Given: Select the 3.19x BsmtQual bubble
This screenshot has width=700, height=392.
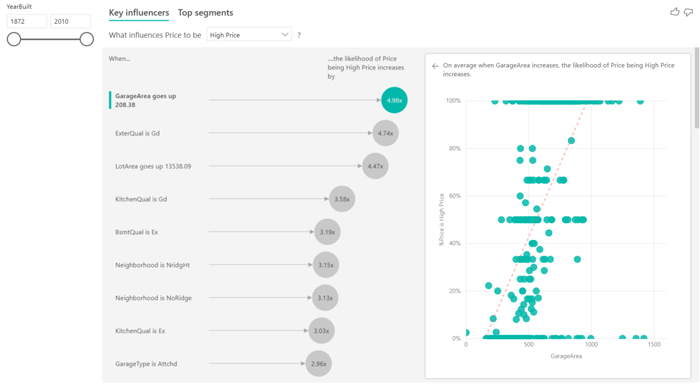Looking at the screenshot, I should (327, 232).
